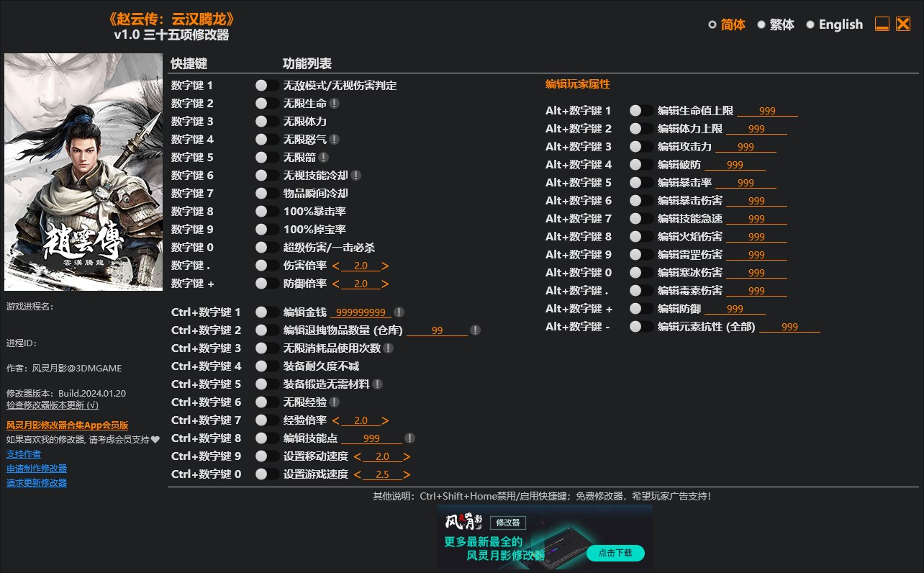
Task: Enable 编辑技能急速 toggle
Action: pos(641,219)
